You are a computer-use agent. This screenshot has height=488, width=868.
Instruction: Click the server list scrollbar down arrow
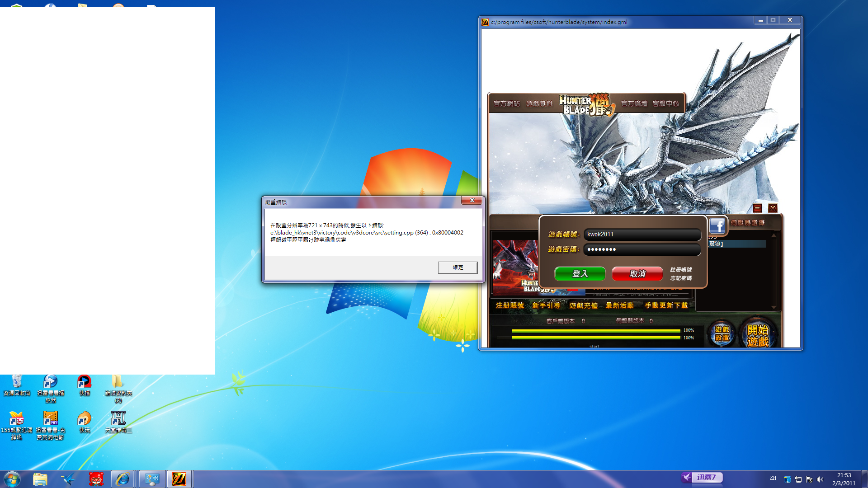click(774, 307)
